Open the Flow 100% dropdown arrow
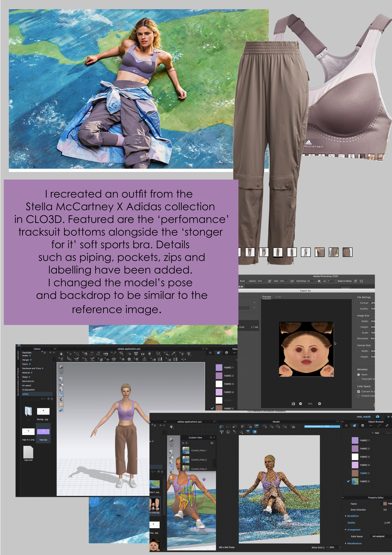The width and height of the screenshot is (392, 555). coord(287,281)
